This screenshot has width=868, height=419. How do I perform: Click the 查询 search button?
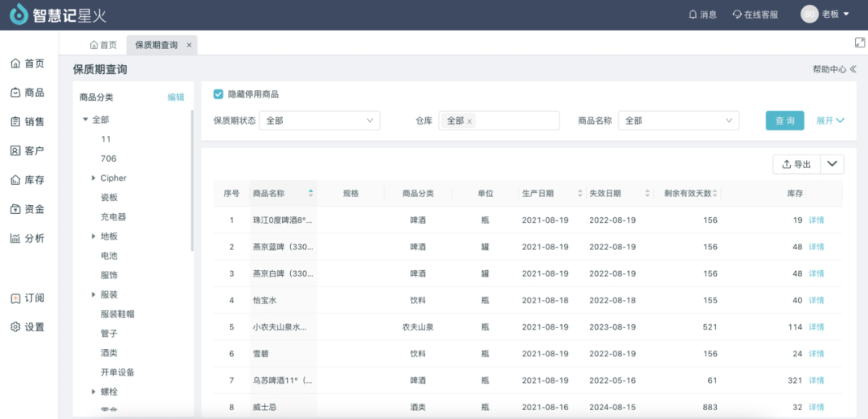[x=784, y=121]
